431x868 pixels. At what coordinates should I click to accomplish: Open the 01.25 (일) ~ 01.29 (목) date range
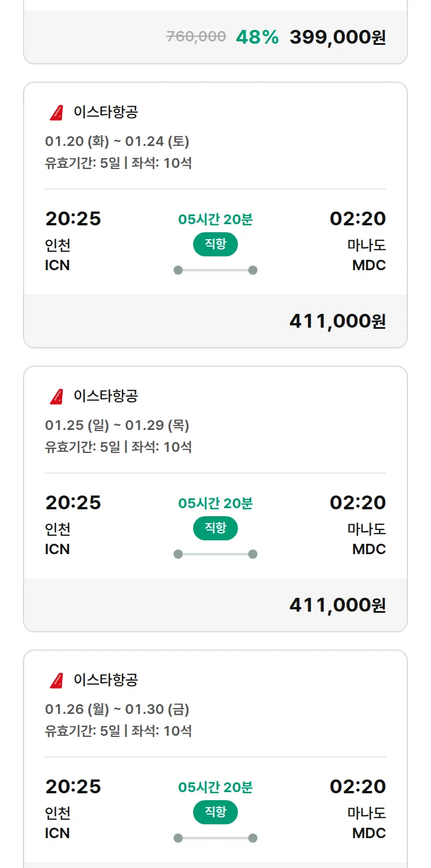coord(117,425)
